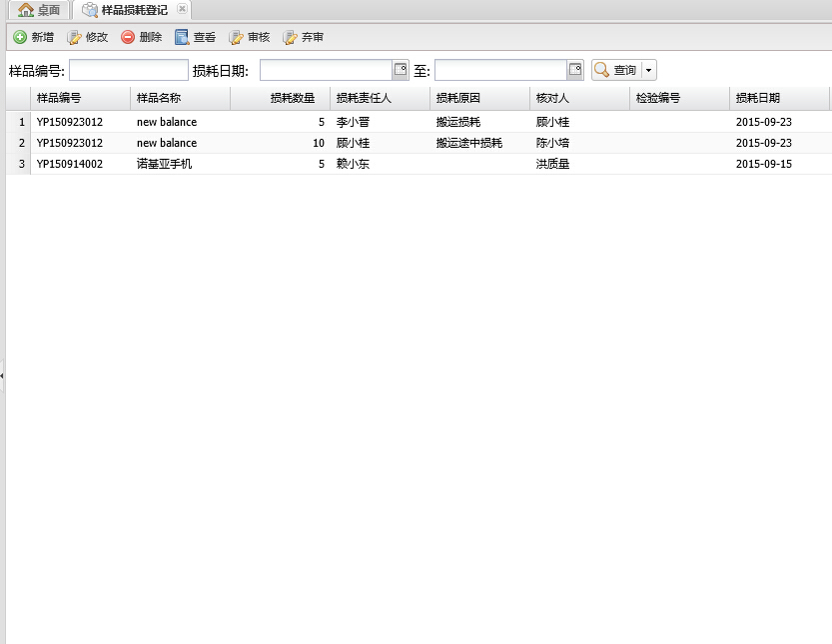Close the 样品损耗登记 tab
This screenshot has width=832, height=644.
182,9
